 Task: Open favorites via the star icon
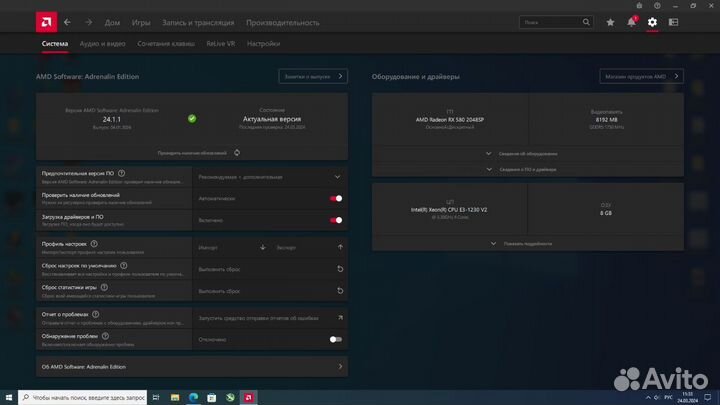tap(610, 22)
